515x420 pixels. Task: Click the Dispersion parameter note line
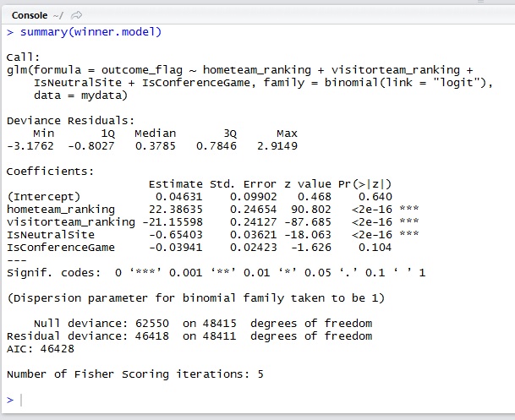click(x=195, y=298)
